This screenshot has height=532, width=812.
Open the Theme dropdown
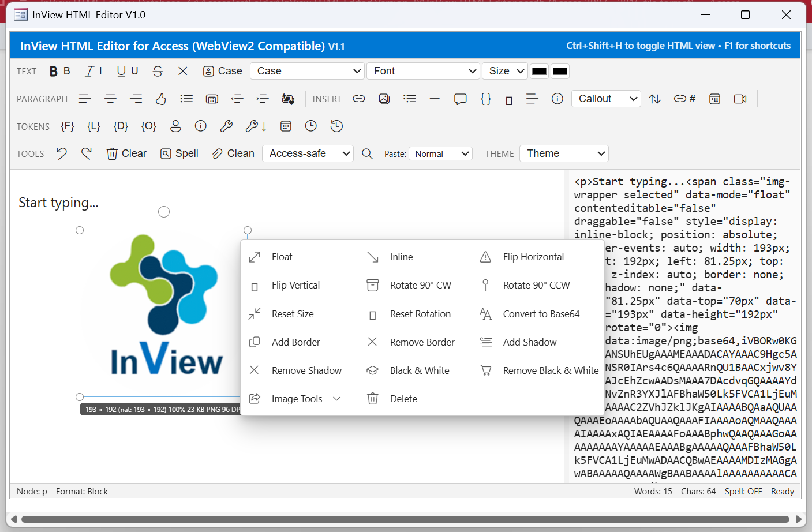click(564, 153)
